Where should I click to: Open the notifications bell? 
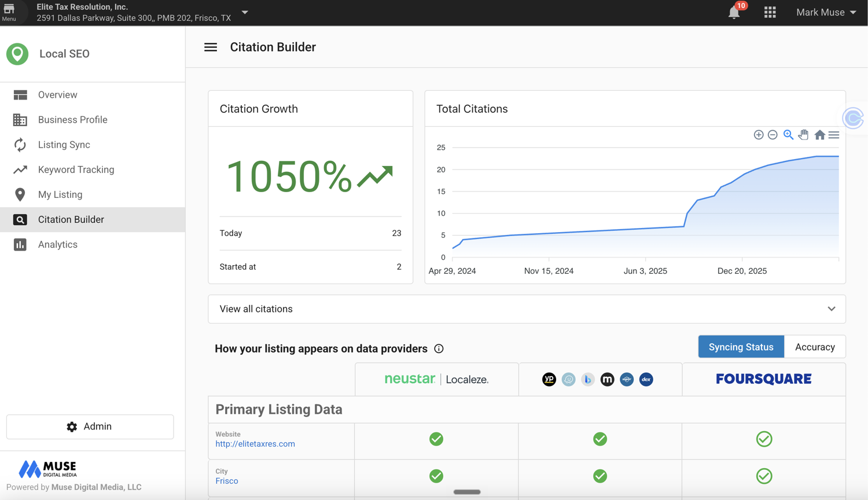(734, 12)
